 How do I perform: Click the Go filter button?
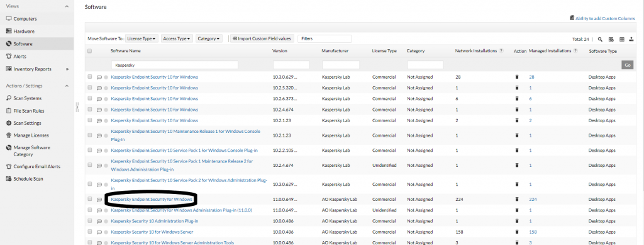click(627, 65)
